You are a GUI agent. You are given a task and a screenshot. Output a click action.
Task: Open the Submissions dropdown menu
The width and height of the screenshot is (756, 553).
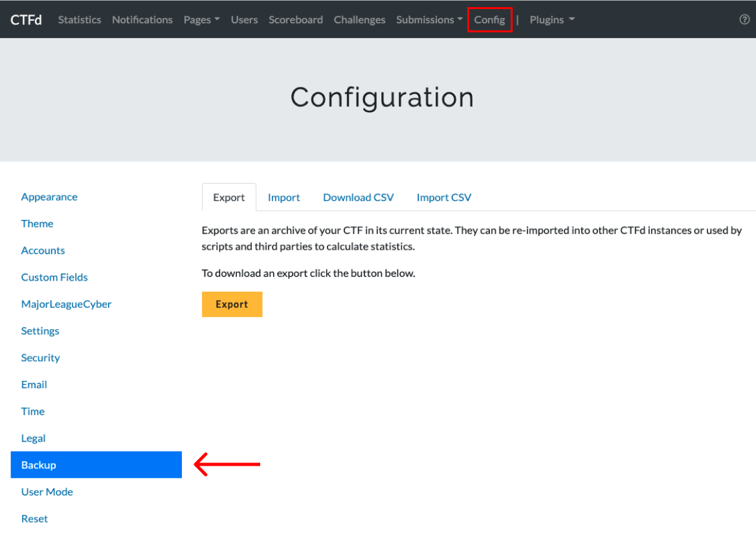429,19
